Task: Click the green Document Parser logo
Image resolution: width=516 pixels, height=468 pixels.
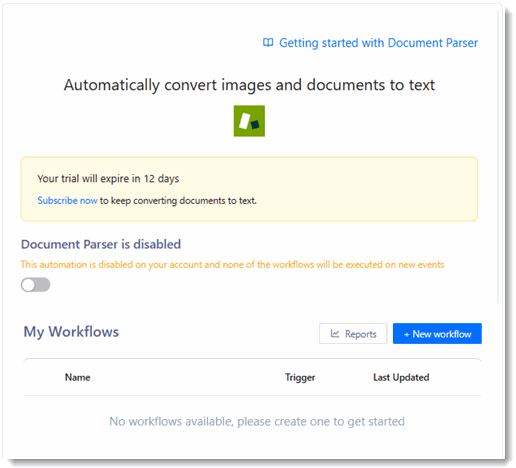Action: pyautogui.click(x=249, y=121)
